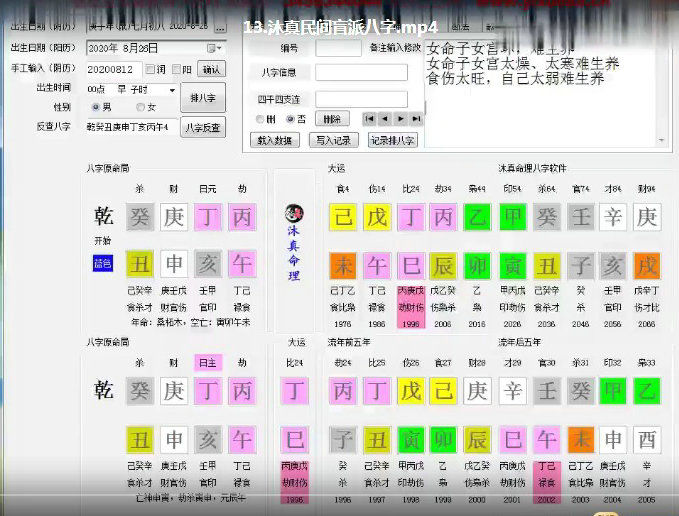Click the 八字反查 button
The width and height of the screenshot is (679, 516).
[x=203, y=128]
